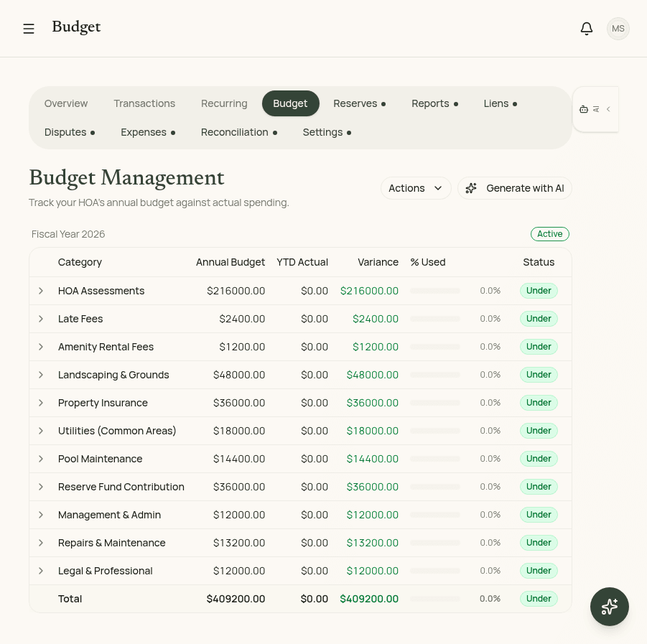Viewport: 647px width, 644px height.
Task: Switch to the Overview tab
Action: tap(66, 103)
